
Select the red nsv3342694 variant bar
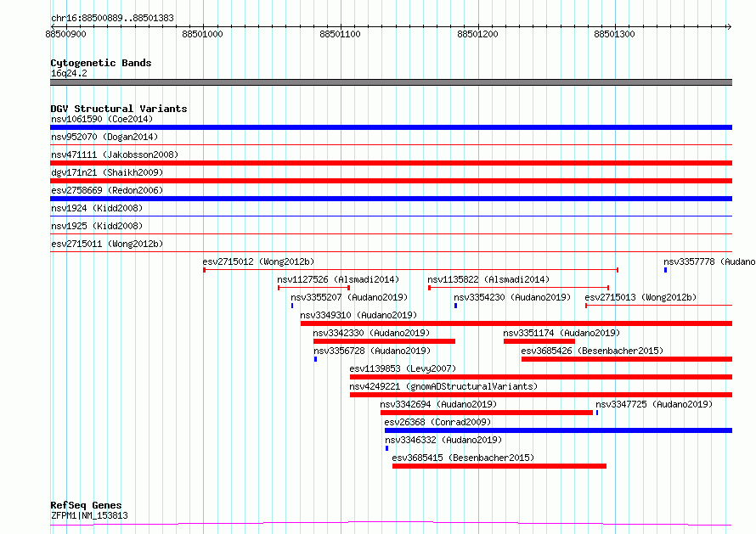487,413
